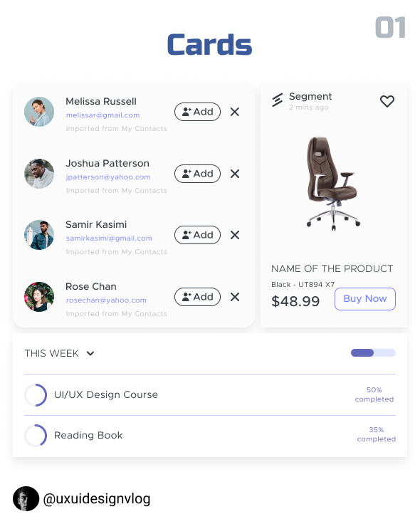Open the @uxuidesignvlog profile avatar
Image resolution: width=420 pixels, height=524 pixels.
pos(26,498)
